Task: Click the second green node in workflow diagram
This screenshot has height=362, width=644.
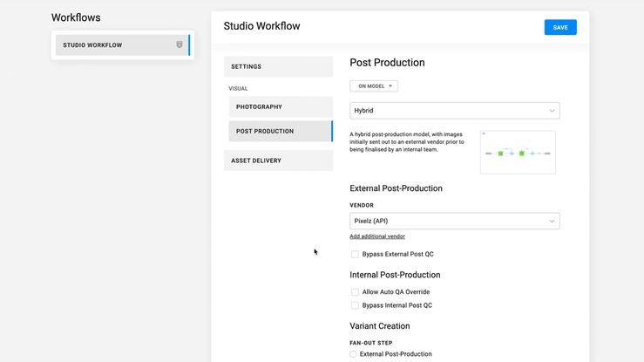Action: [x=522, y=154]
